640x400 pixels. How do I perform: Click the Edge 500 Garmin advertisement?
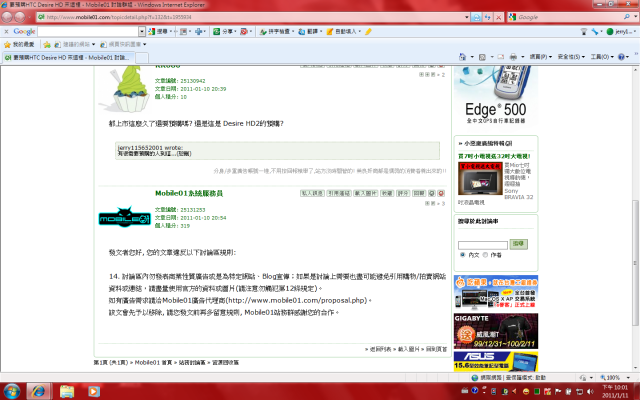[x=496, y=96]
